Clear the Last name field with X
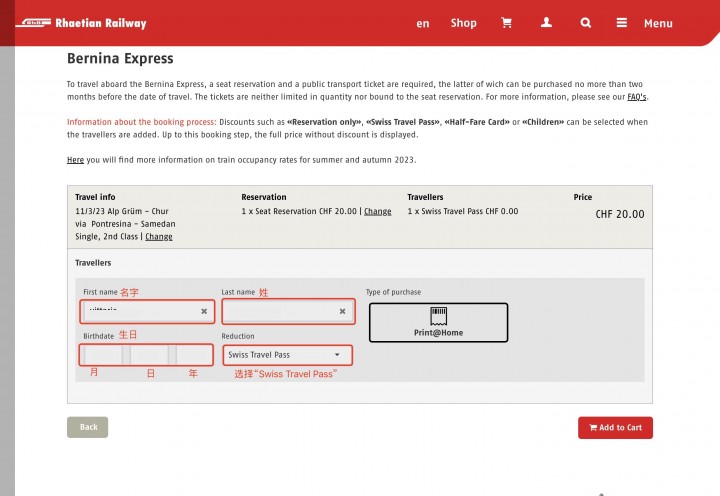Screen dimensions: 720x496 [x=343, y=311]
